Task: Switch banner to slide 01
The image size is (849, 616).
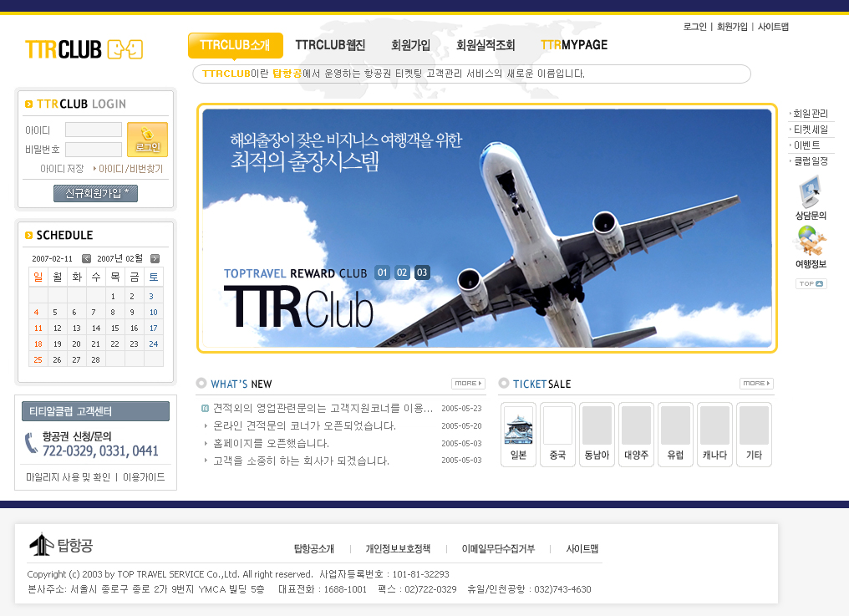Action: coord(383,272)
